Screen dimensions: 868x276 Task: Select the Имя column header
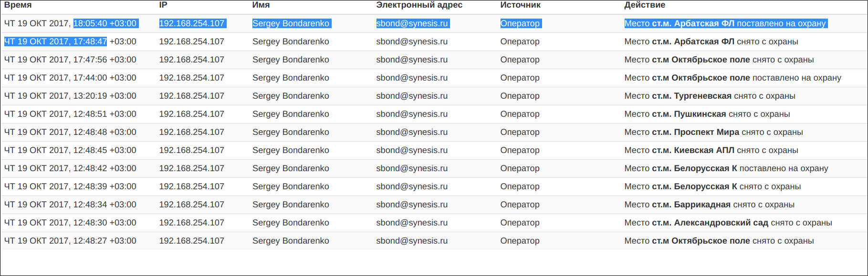pos(261,5)
